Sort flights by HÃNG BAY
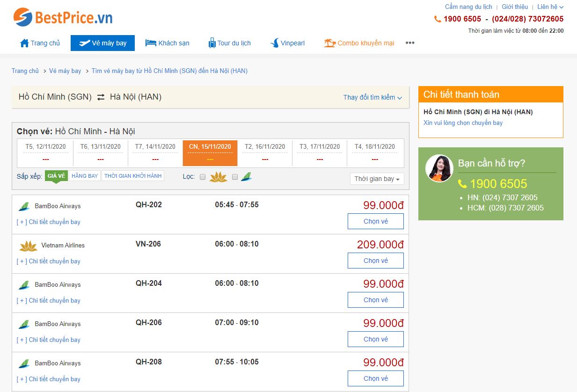Viewport: 577px width, 392px height. pos(85,176)
